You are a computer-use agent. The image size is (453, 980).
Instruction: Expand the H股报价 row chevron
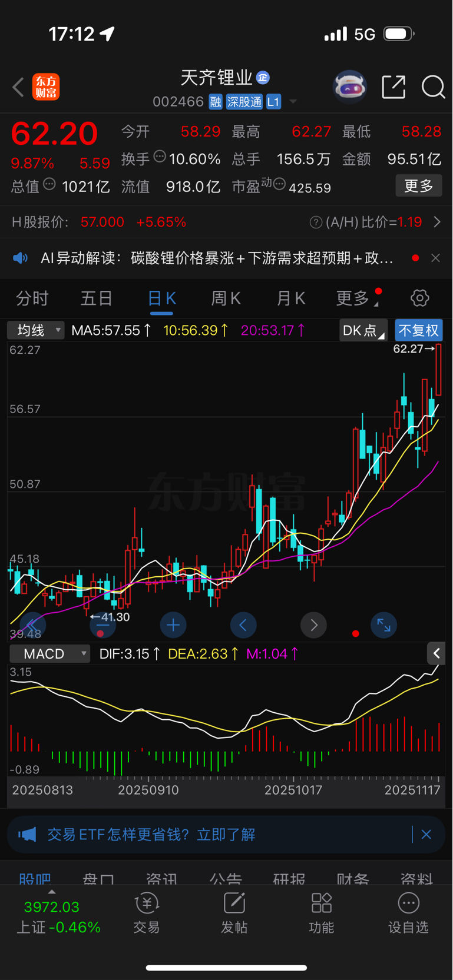point(437,222)
